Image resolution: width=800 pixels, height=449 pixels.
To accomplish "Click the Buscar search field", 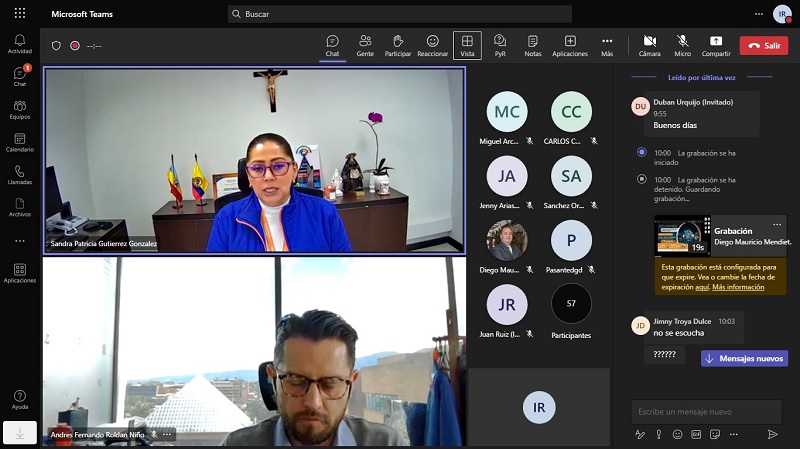I will pyautogui.click(x=399, y=14).
